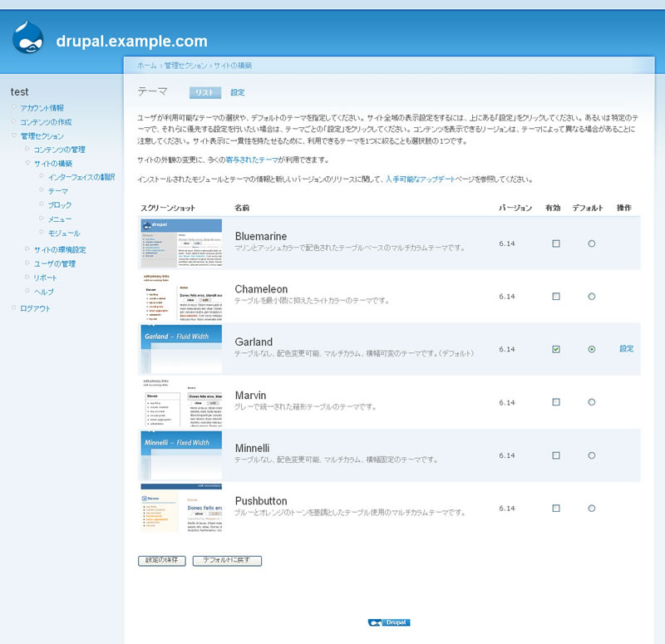The height and width of the screenshot is (644, 665).
Task: Click the Garland Fluid Width screenshot thumbnail
Action: coord(181,349)
